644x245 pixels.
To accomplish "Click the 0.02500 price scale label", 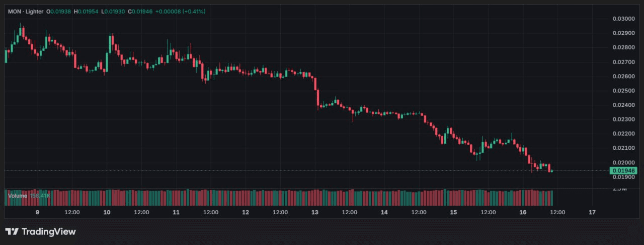I will pyautogui.click(x=623, y=91).
